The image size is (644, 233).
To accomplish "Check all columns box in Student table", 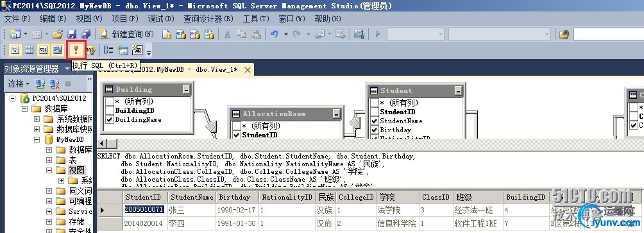I will pos(374,103).
